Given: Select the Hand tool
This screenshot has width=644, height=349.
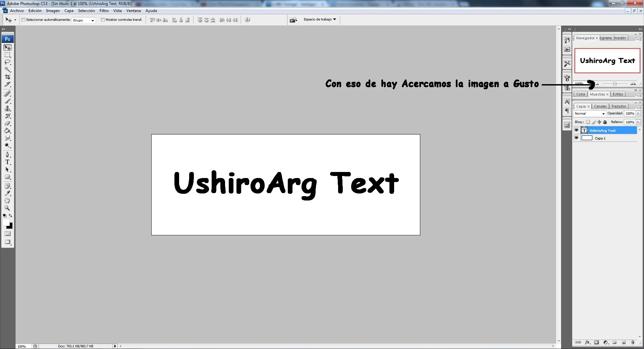Looking at the screenshot, I should (x=7, y=201).
